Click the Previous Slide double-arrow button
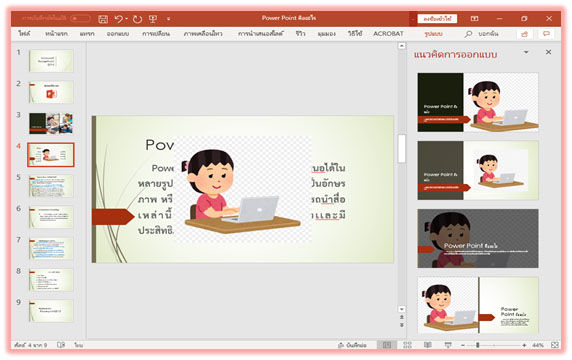This screenshot has height=360, width=572. [402, 317]
